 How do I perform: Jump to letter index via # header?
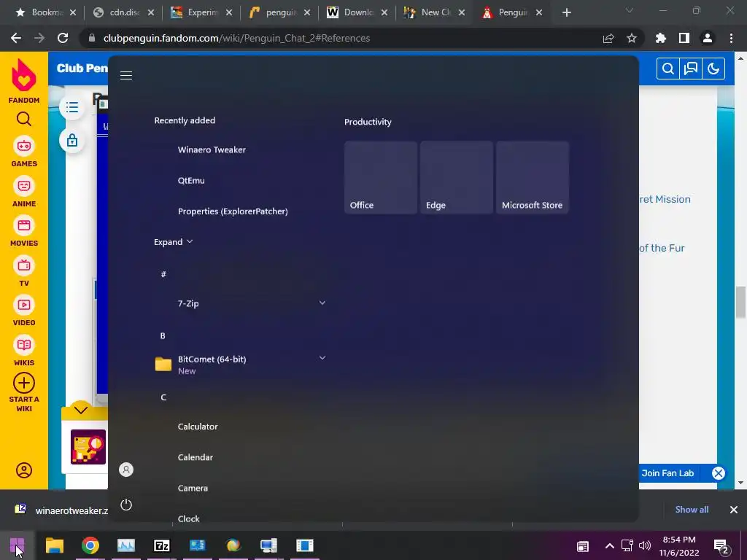(163, 274)
